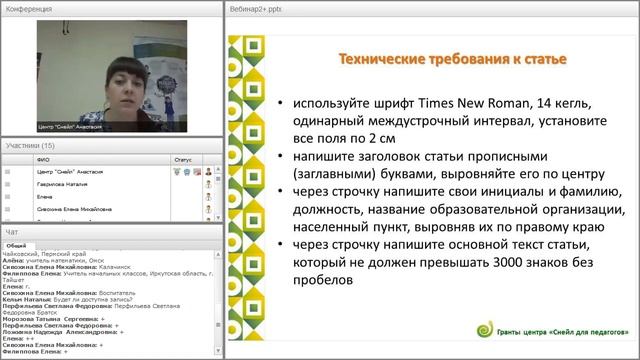640x360 pixels.
Task: Click slide title Технические требования к статье
Action: [452, 59]
